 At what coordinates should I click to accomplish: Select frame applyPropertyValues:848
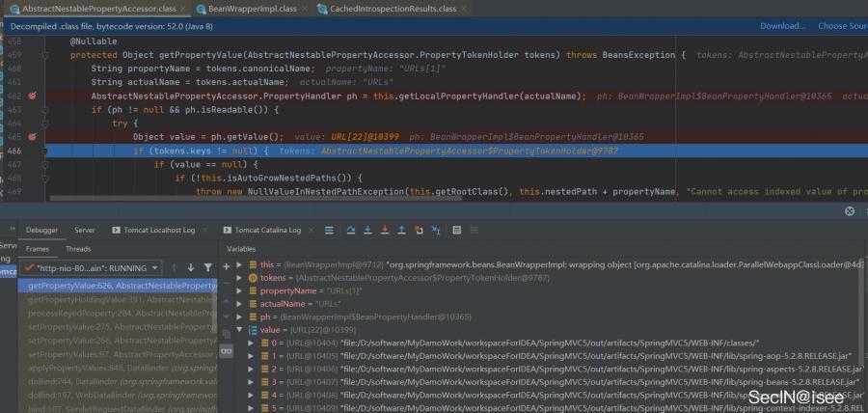118,369
